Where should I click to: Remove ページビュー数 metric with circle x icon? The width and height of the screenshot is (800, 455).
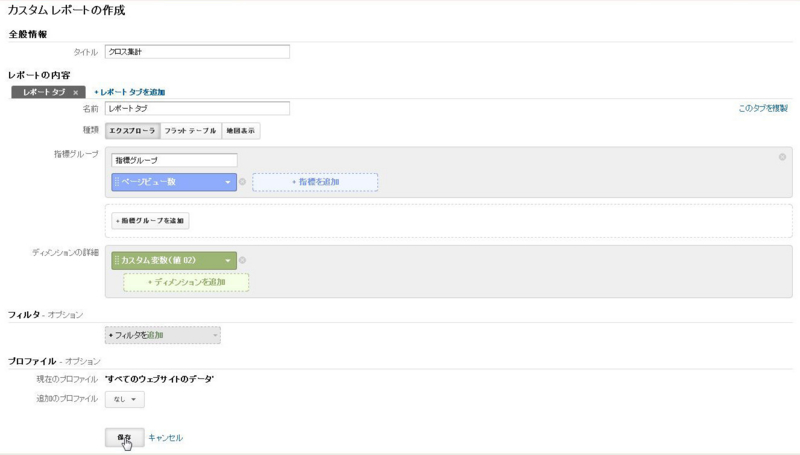point(243,182)
